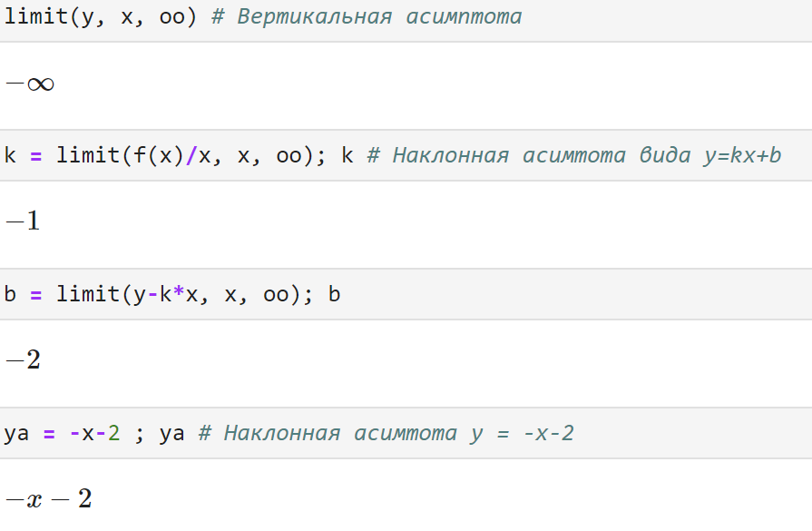This screenshot has height=531, width=812.
Task: Click the trailing ya after the semicolon
Action: (x=172, y=434)
